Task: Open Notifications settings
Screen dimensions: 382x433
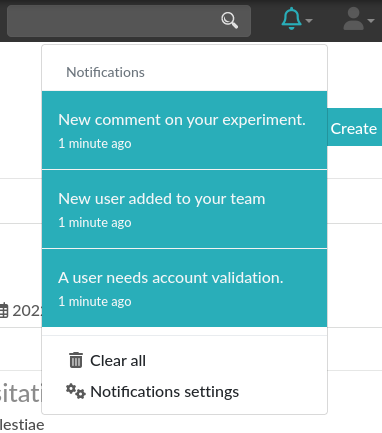Action: point(164,392)
